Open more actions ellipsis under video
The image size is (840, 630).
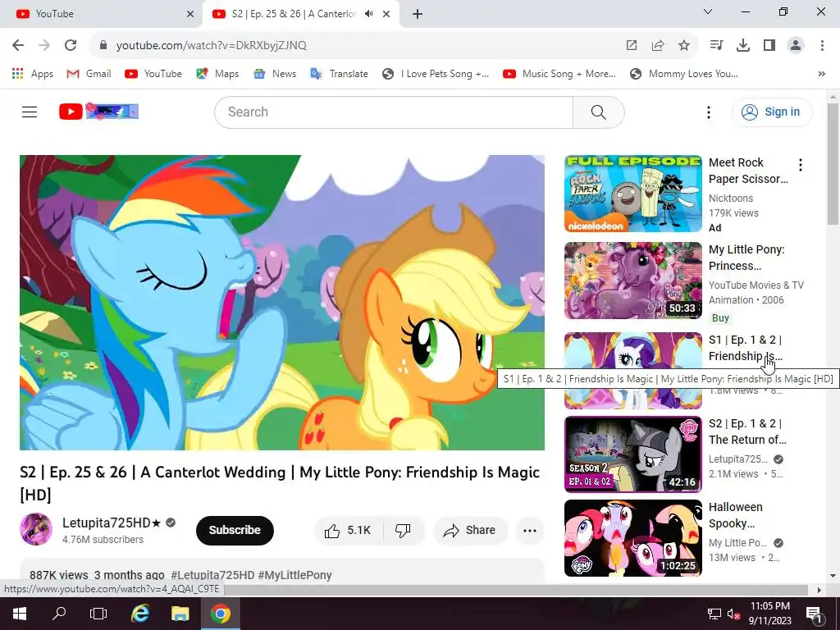tap(530, 531)
